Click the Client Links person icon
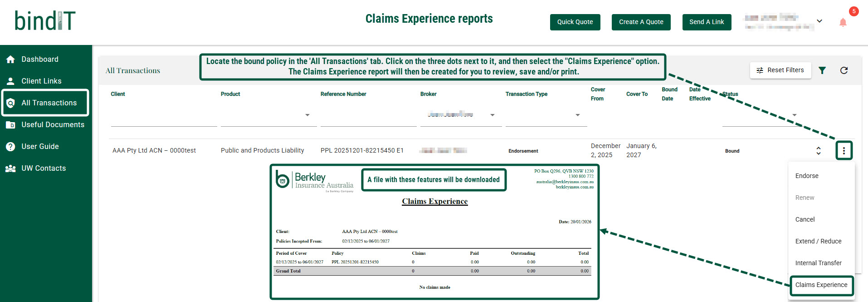 tap(10, 81)
